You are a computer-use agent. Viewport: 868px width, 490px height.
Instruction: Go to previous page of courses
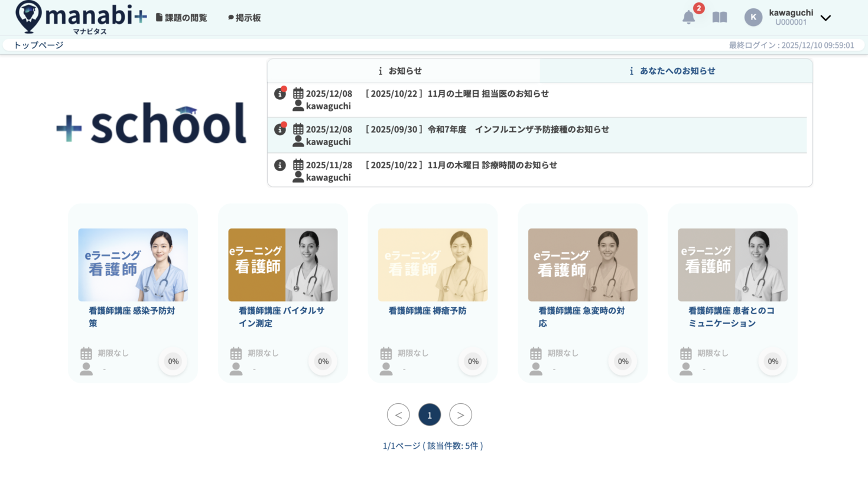pos(398,415)
